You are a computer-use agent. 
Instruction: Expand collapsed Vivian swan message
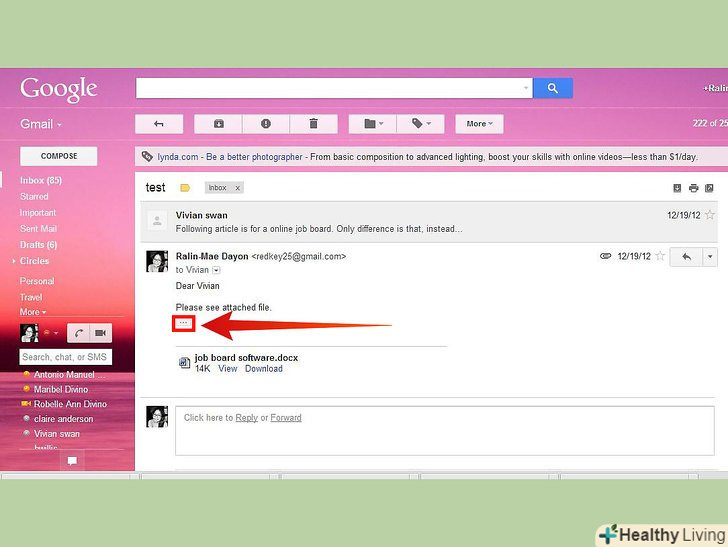(x=429, y=221)
